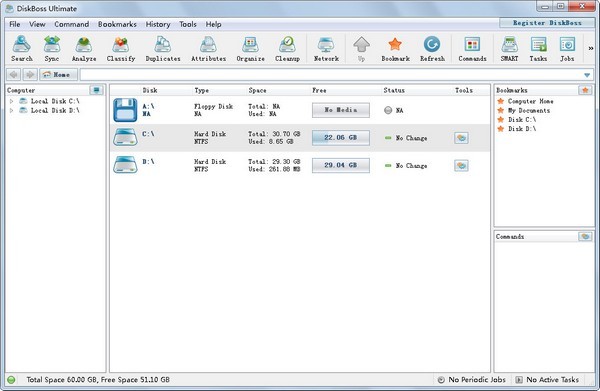Screen dimensions: 600x391
Task: Start the Duplicates finder
Action: [x=163, y=49]
